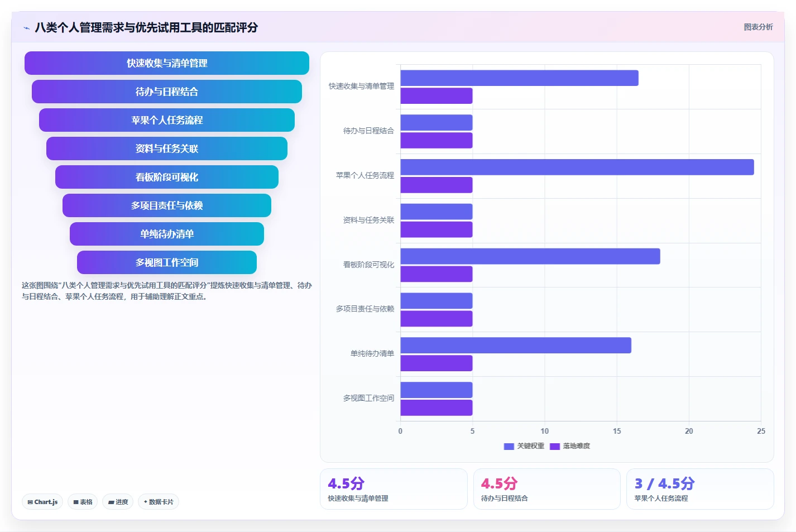
Task: Click the 关键权重 bar for 多项目责任与依赖
Action: tap(437, 301)
